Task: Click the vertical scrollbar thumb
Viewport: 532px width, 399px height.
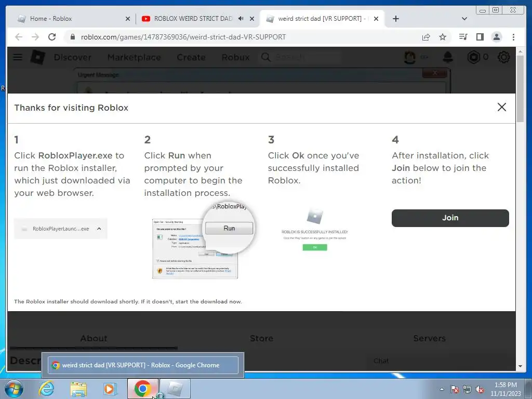Action: (x=520, y=89)
